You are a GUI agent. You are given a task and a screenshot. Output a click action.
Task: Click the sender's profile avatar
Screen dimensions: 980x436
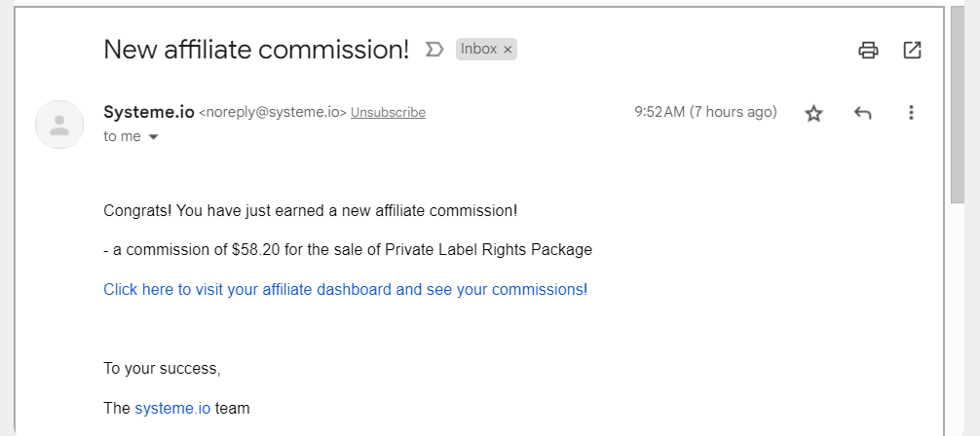click(59, 125)
